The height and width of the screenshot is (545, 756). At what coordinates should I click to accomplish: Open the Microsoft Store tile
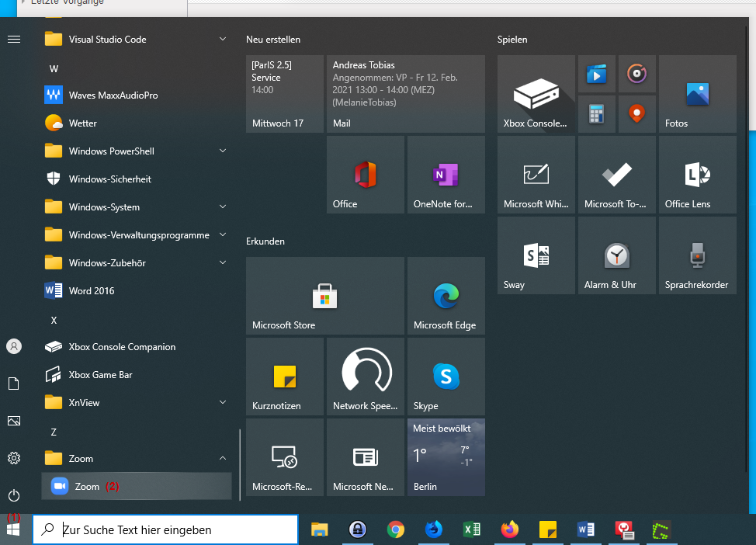click(324, 296)
